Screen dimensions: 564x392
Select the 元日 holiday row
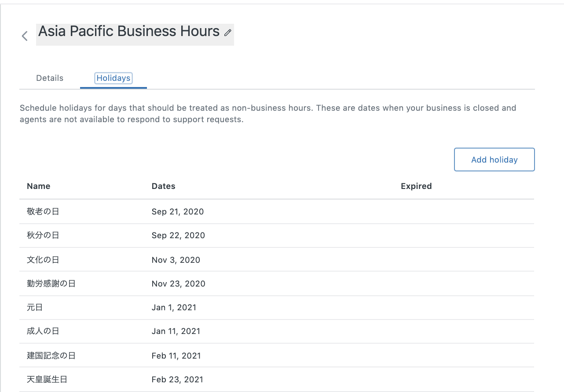pyautogui.click(x=35, y=308)
